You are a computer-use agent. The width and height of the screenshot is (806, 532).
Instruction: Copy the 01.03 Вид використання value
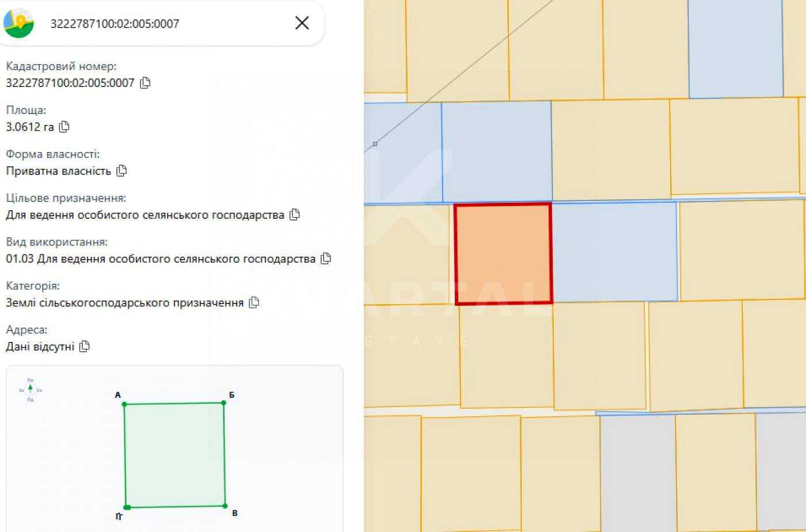click(326, 259)
